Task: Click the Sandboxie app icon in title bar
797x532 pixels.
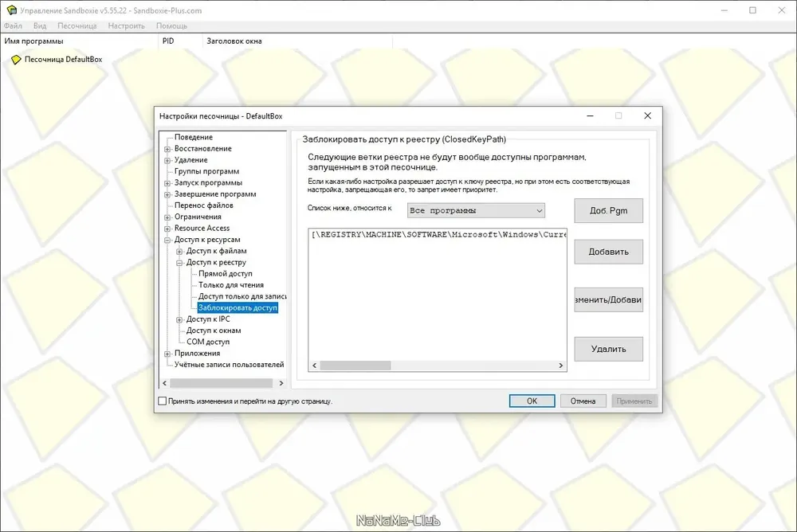Action: coord(11,10)
